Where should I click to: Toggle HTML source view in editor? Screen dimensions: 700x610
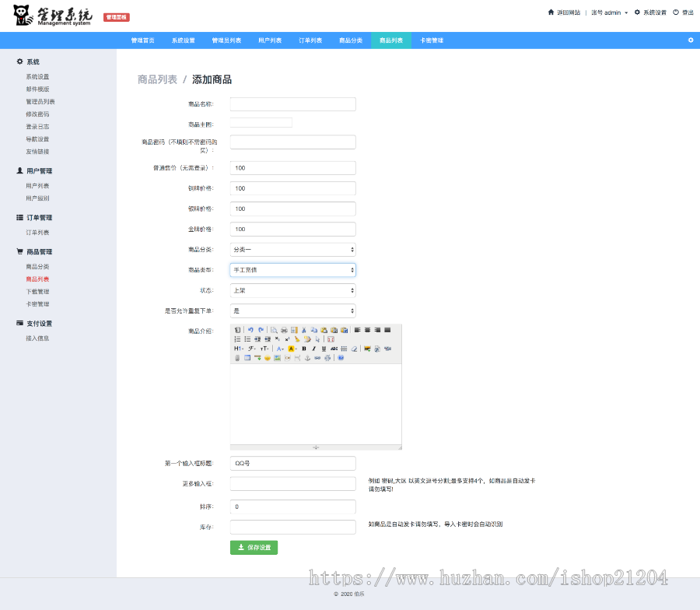237,330
